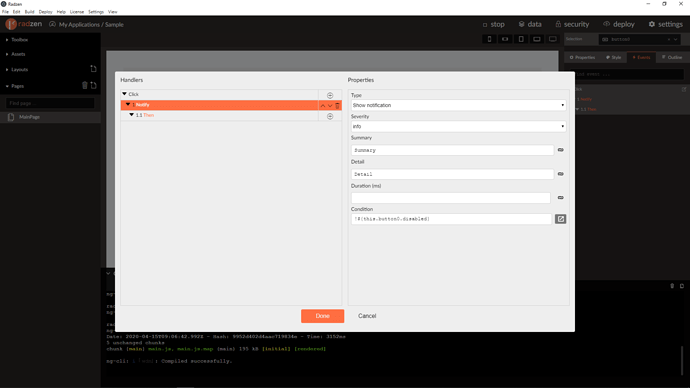The image size is (690, 388).
Task: Click into the Duration (ms) input field
Action: coord(451,198)
